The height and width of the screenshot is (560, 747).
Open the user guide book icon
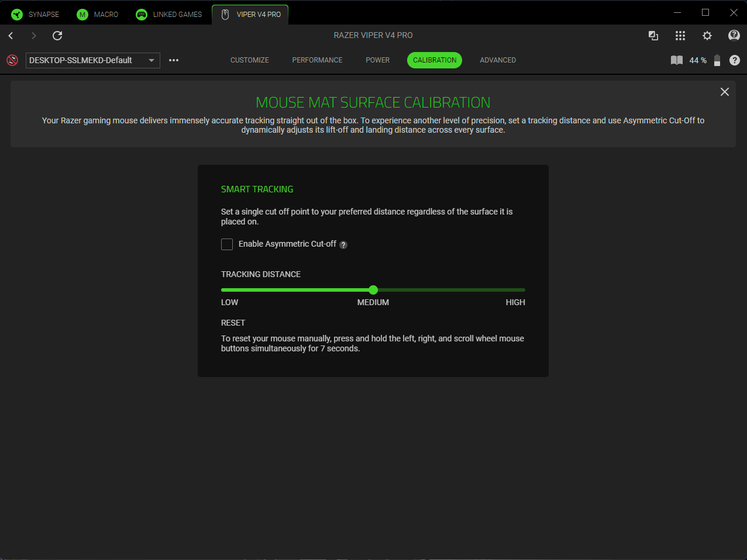[677, 60]
